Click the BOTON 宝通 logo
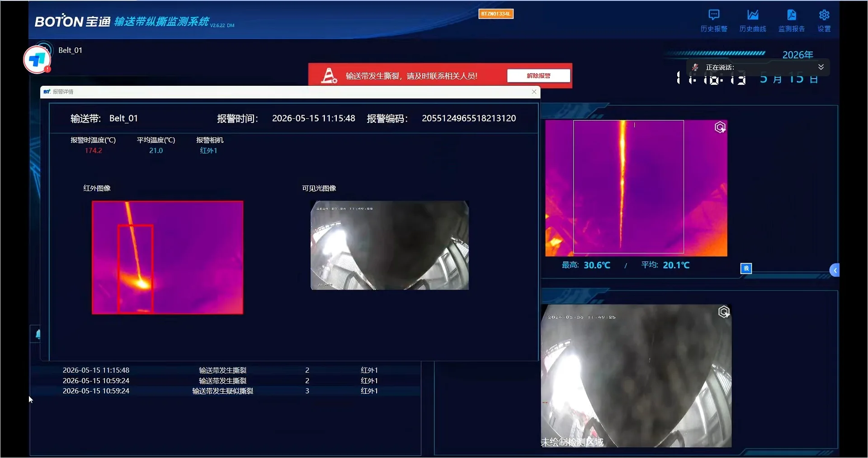The width and height of the screenshot is (868, 458). pos(72,21)
